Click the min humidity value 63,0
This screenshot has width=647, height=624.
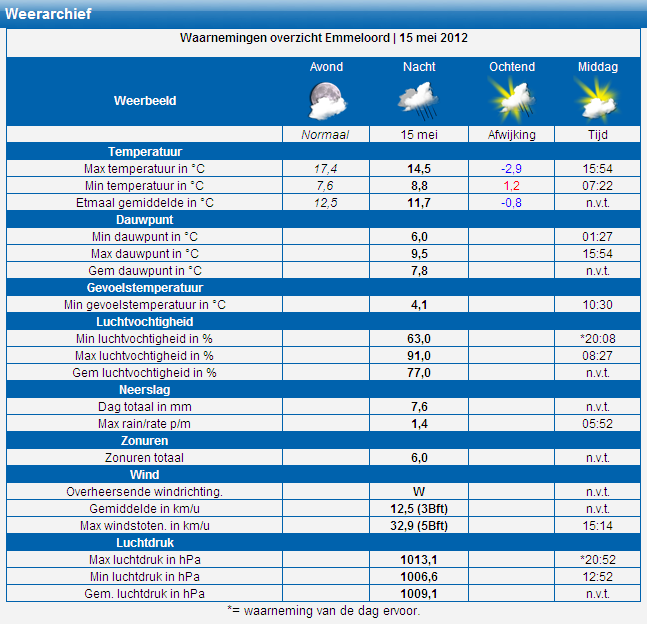click(419, 339)
